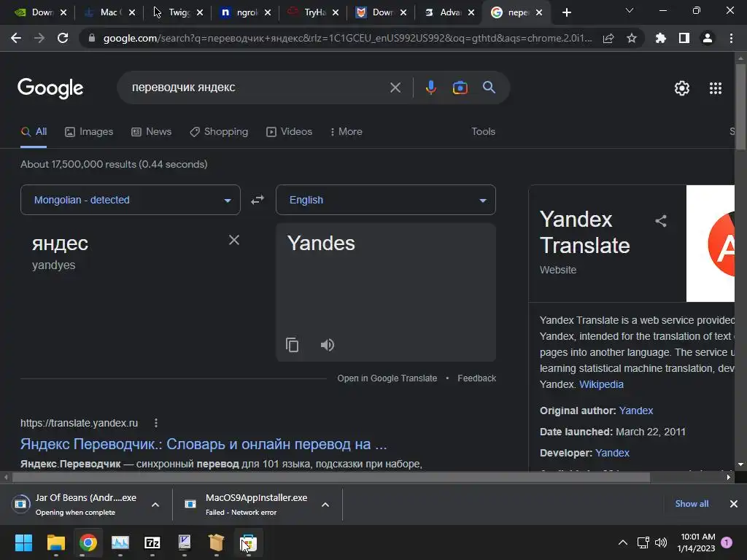Select the All results tab
747x560 pixels.
(34, 132)
